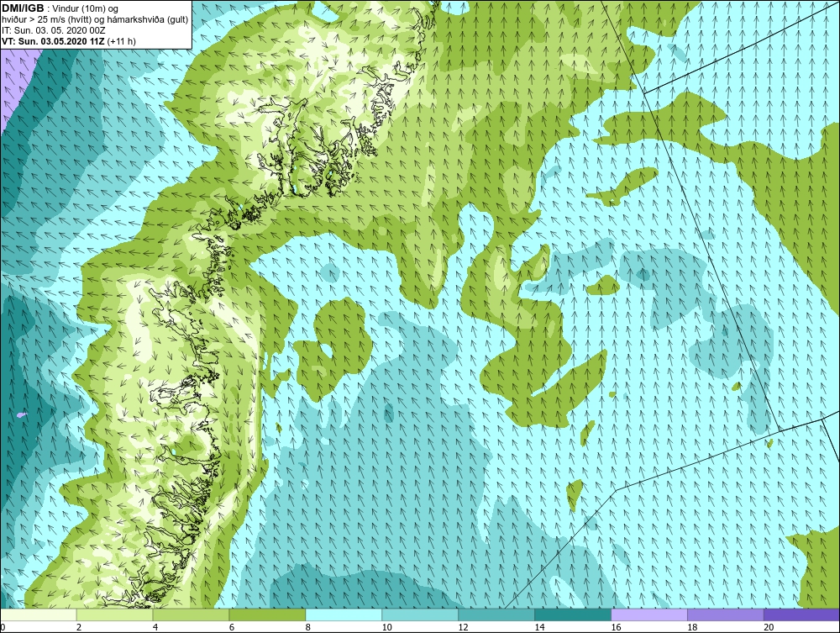Click the legend label '18'
Screen dimensions: 840x633
point(692,627)
